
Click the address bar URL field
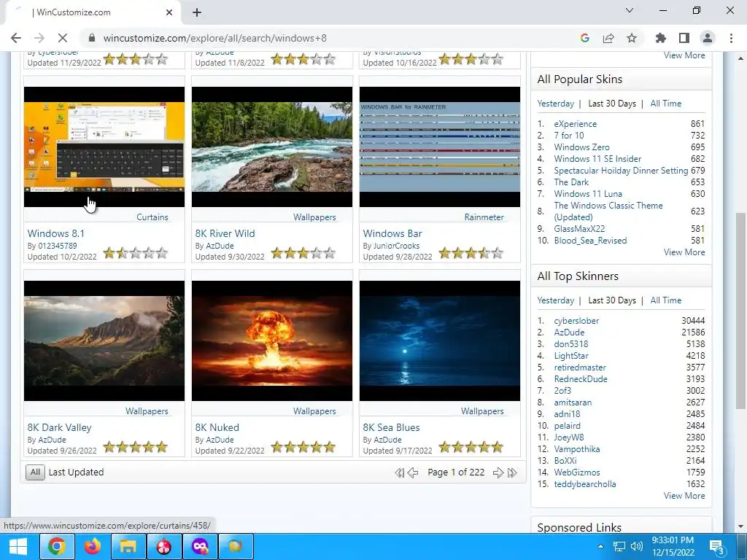329,38
